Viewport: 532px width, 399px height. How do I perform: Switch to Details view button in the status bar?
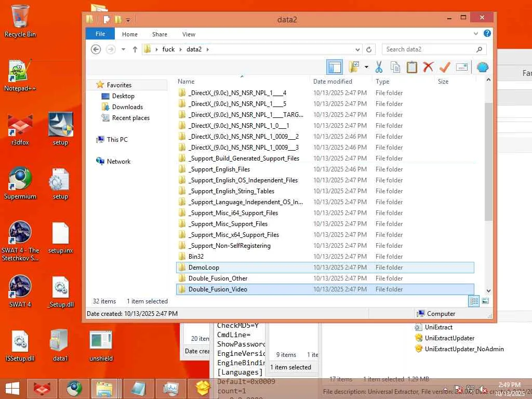point(474,301)
